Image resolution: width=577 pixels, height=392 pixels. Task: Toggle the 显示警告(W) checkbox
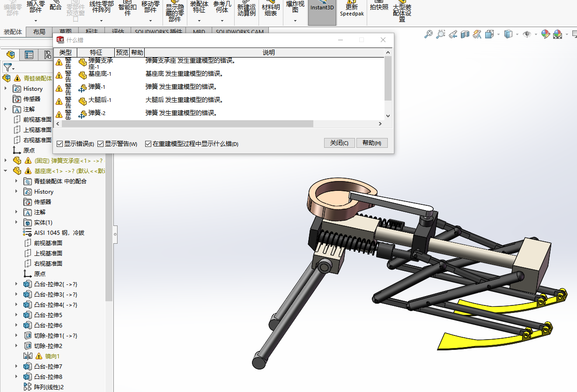click(x=100, y=144)
